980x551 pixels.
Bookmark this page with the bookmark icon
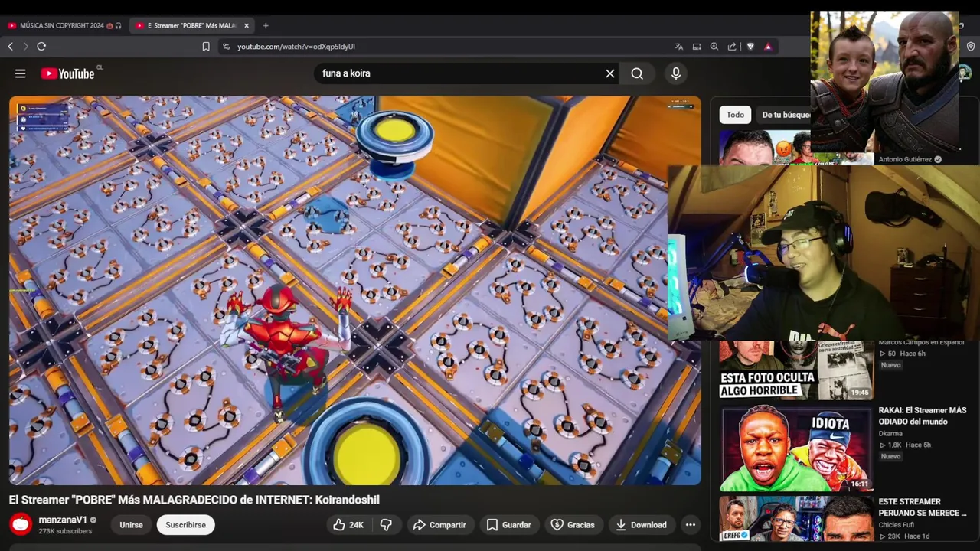coord(206,47)
